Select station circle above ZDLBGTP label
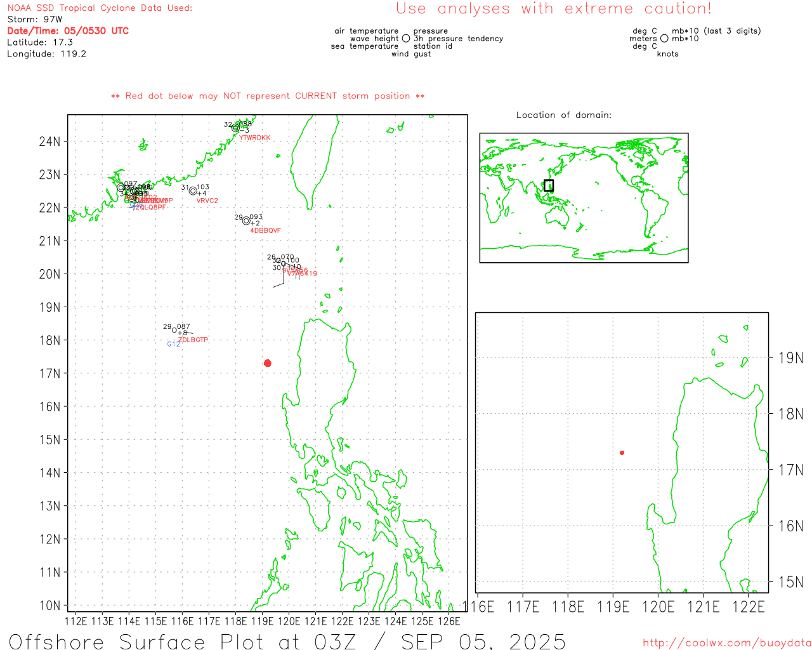The width and height of the screenshot is (812, 650). (x=174, y=330)
